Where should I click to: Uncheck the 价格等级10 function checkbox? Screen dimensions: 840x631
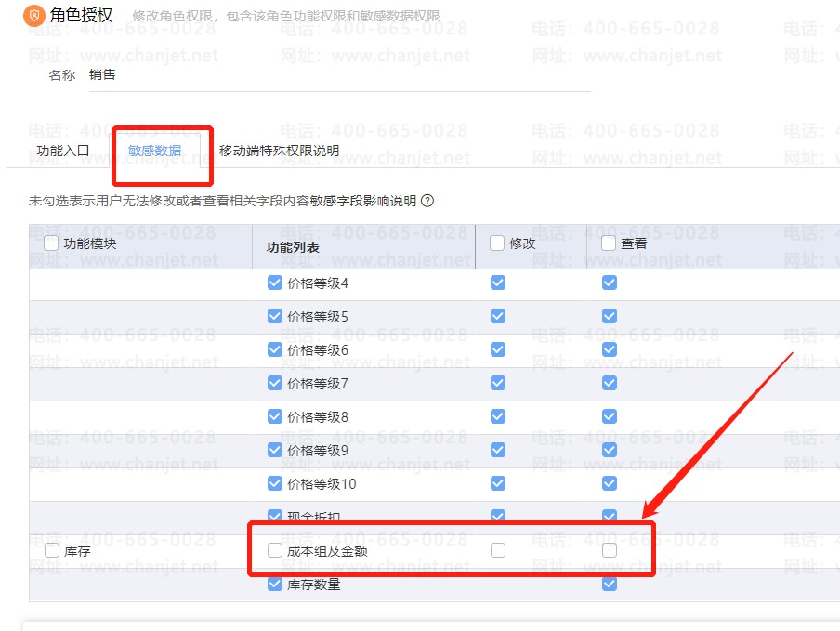pos(275,483)
